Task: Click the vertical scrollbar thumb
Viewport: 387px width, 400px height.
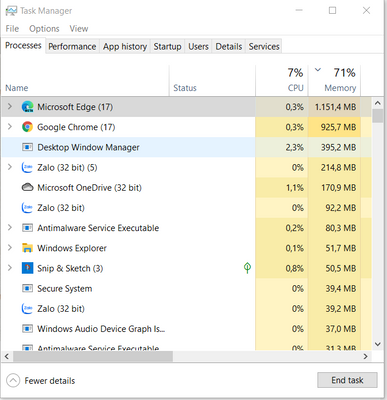Action: click(378, 116)
